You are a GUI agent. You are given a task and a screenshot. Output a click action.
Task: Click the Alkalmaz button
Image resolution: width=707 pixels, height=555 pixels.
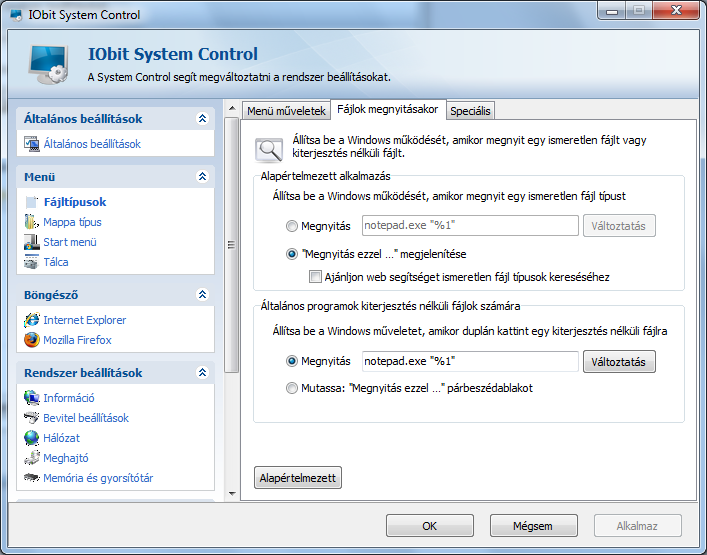[638, 526]
